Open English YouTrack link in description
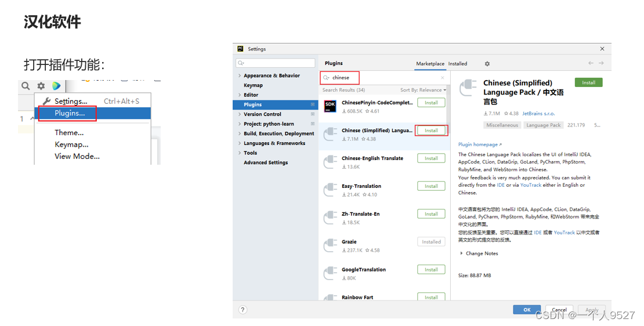This screenshot has width=644, height=326. [x=531, y=185]
